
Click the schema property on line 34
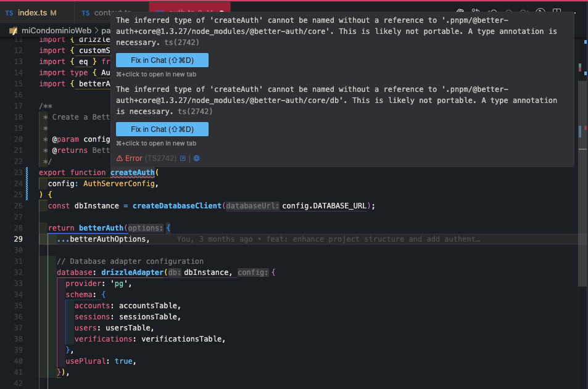(x=79, y=295)
